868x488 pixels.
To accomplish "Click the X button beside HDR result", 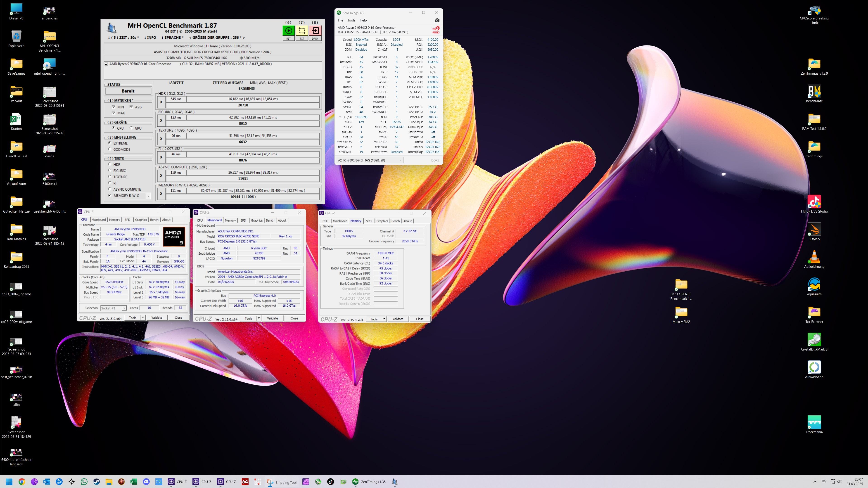I will (x=161, y=102).
